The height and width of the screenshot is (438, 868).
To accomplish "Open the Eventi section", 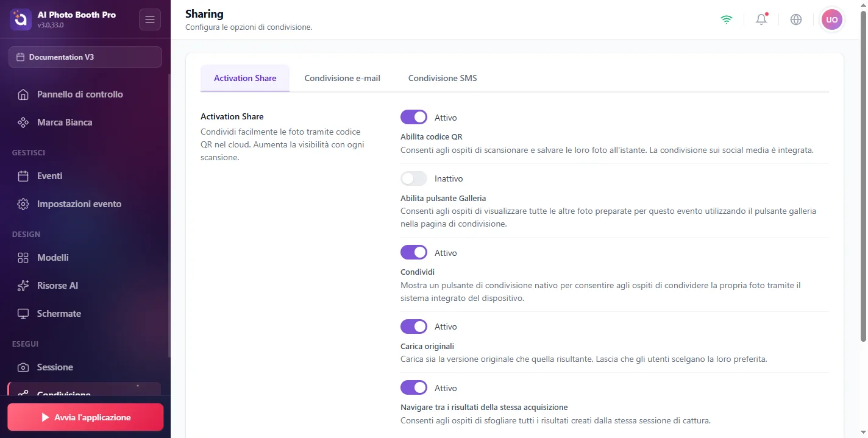I will click(84, 176).
